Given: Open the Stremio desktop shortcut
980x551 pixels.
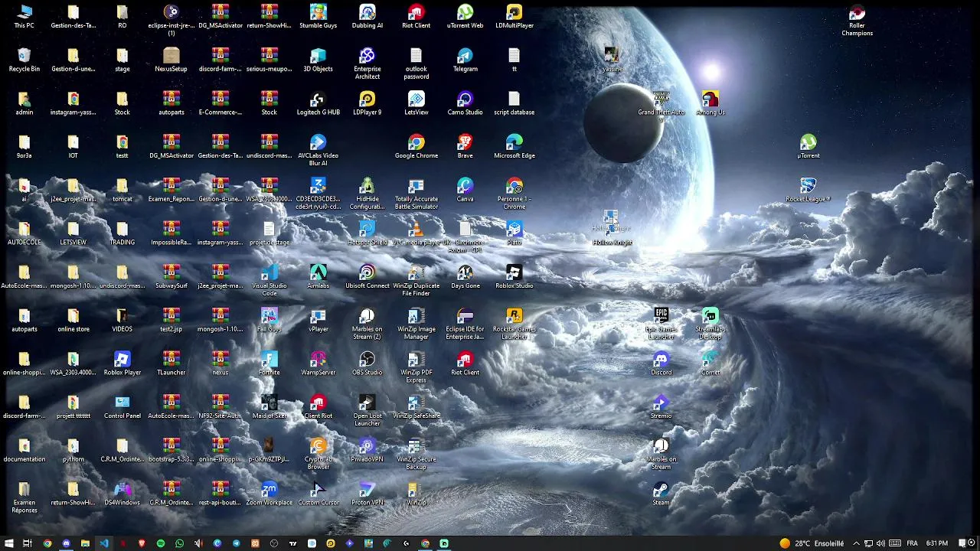Looking at the screenshot, I should click(x=661, y=407).
